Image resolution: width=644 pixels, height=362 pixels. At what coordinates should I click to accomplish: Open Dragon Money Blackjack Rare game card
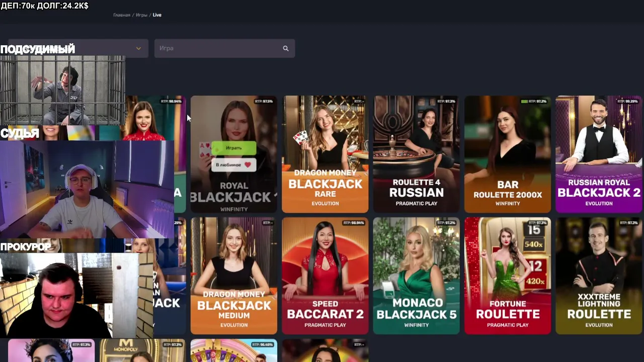pos(325,154)
